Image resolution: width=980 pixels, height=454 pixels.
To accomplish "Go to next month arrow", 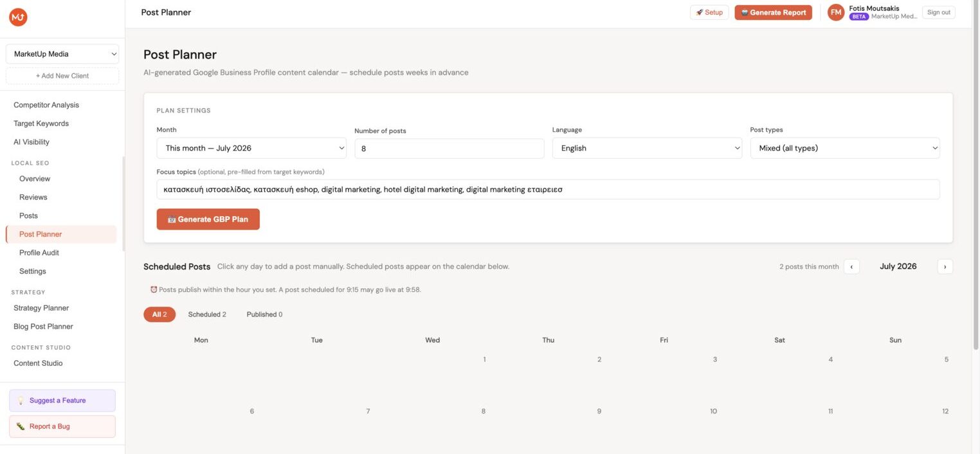I will pos(945,266).
